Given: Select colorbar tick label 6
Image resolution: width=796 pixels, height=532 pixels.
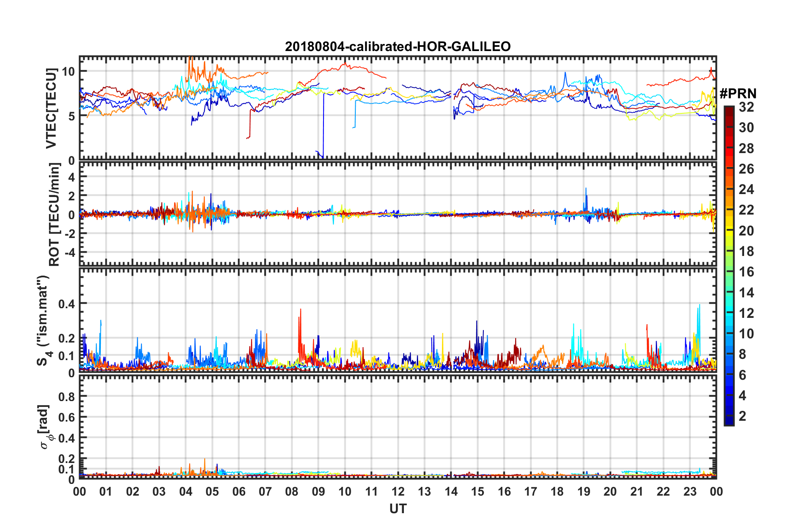Looking at the screenshot, I should click(742, 375).
